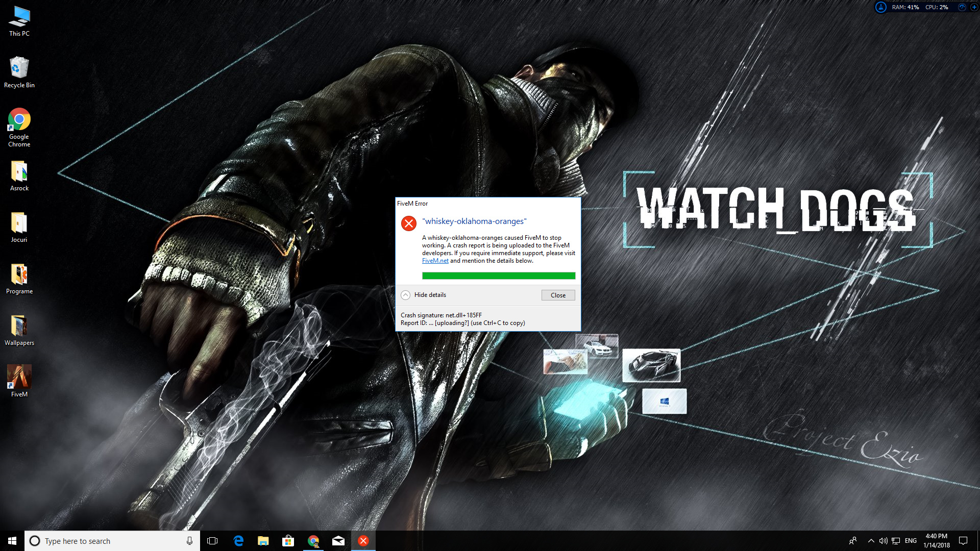Select the Crash signature net.dll+185FF text
Viewport: 980px width, 551px height.
point(441,315)
